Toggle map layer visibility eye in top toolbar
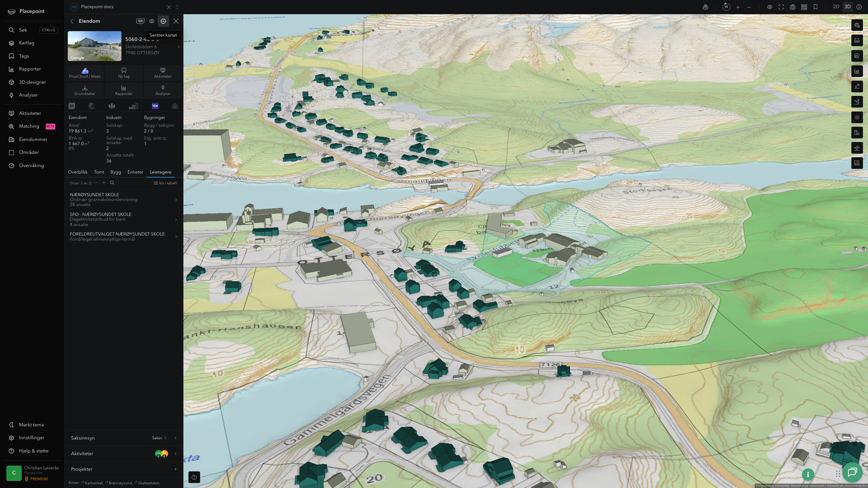Viewport: 868px width, 488px height. point(770,7)
